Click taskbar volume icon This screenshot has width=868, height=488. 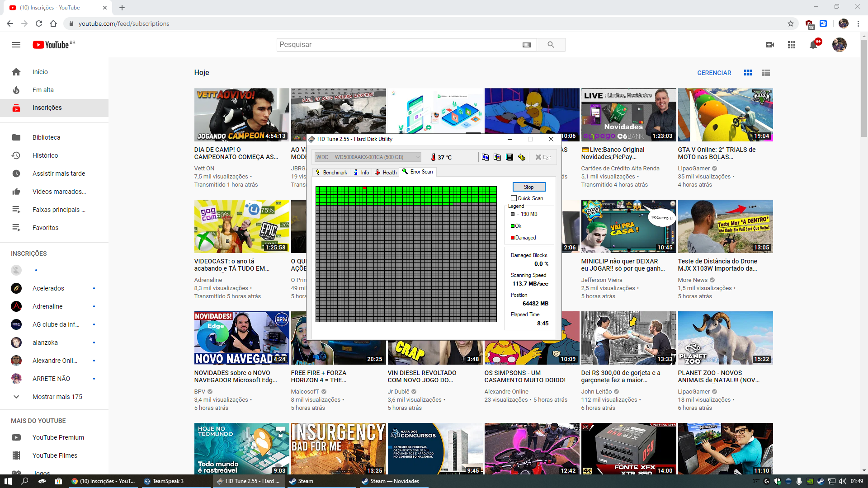click(x=842, y=481)
